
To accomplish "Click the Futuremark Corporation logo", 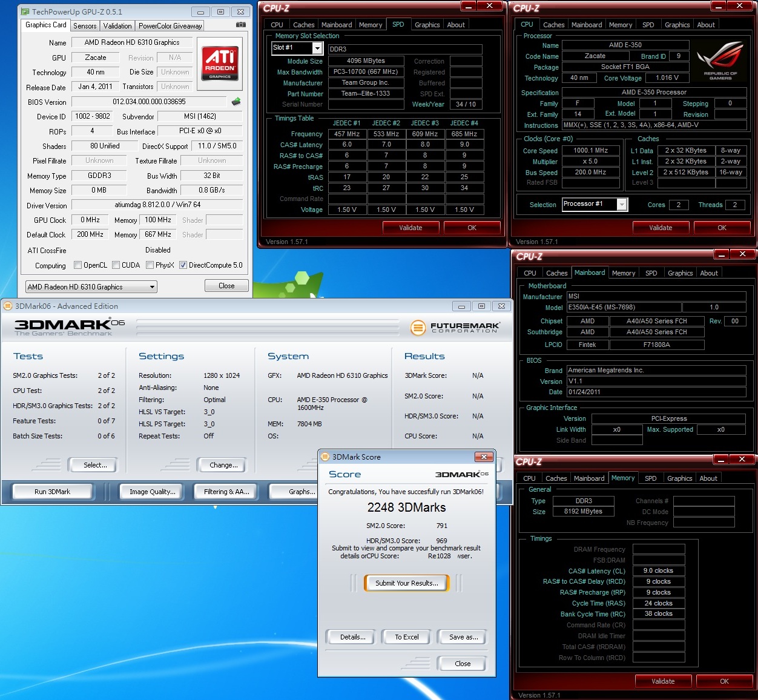I will coord(455,328).
